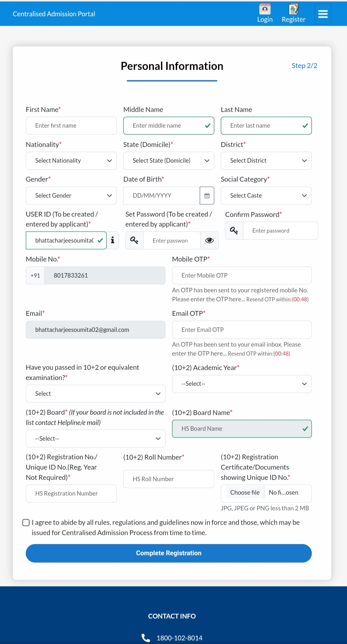The height and width of the screenshot is (644, 347).
Task: Click the phone icon in Contact Info
Action: (146, 638)
